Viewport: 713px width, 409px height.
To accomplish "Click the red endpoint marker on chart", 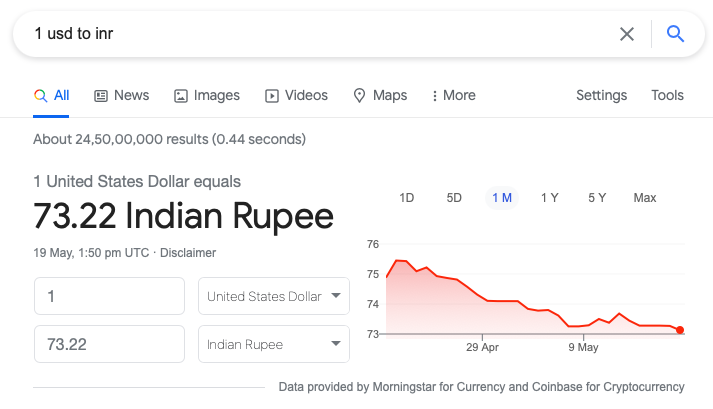I will pos(680,330).
